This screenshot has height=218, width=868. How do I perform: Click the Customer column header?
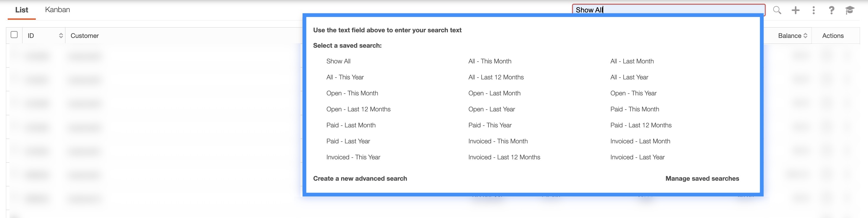pyautogui.click(x=85, y=36)
